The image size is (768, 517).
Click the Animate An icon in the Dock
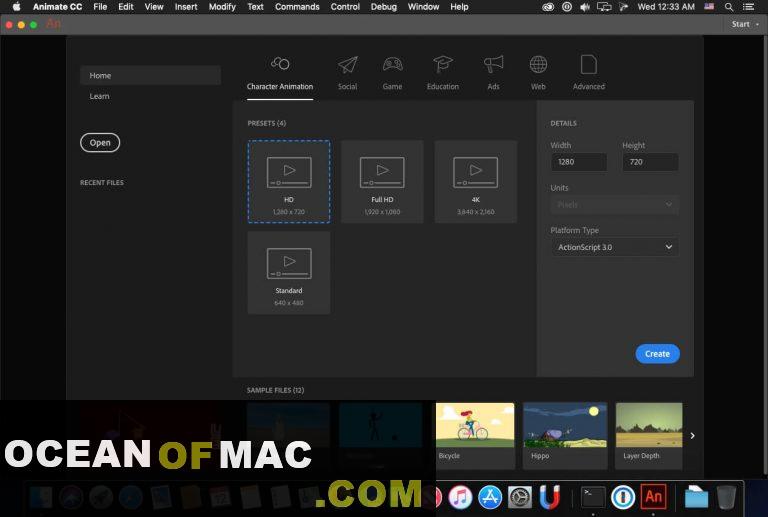(653, 497)
